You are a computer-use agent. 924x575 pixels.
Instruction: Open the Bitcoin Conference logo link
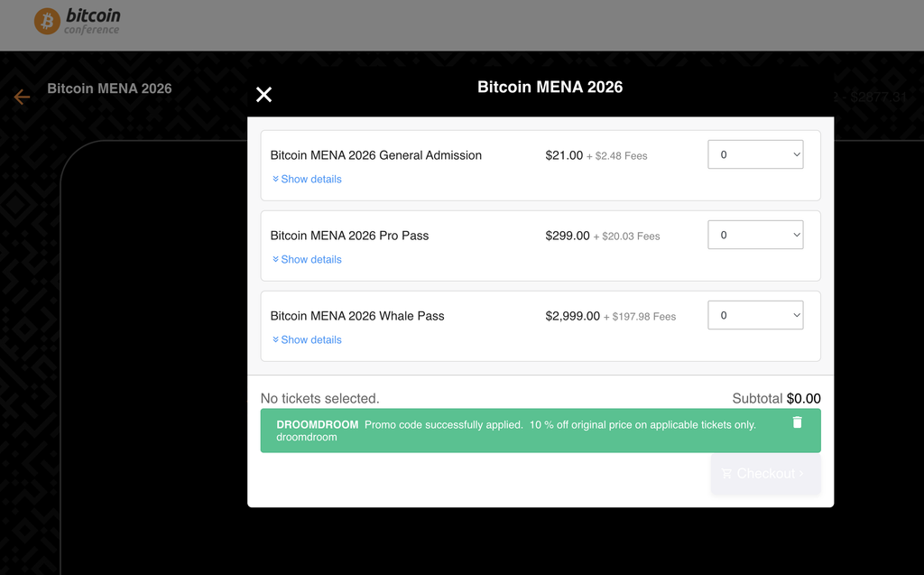[77, 22]
